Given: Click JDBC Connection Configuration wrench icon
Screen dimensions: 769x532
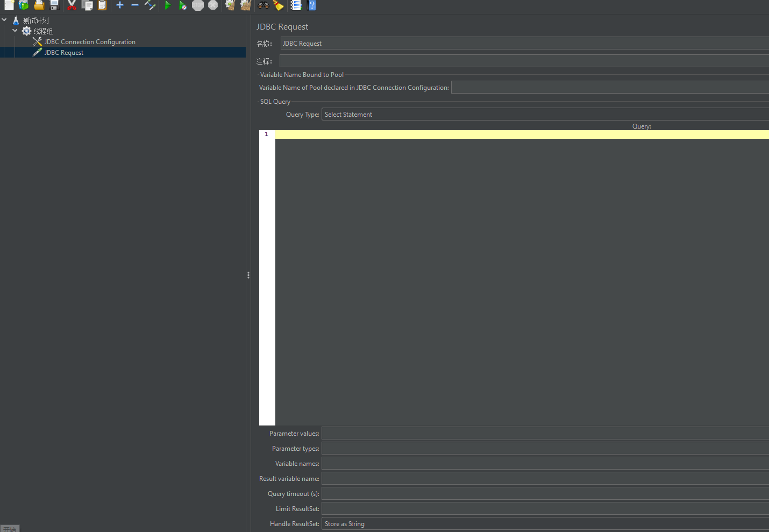Looking at the screenshot, I should [x=37, y=41].
